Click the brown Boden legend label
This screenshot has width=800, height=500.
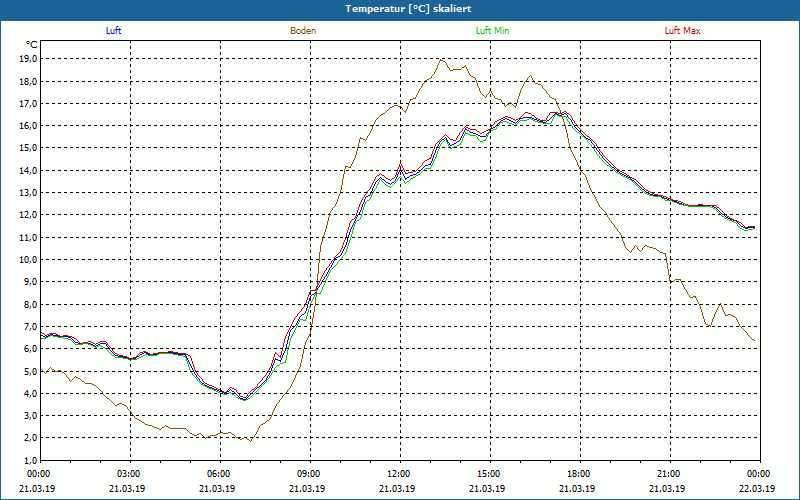[x=303, y=31]
